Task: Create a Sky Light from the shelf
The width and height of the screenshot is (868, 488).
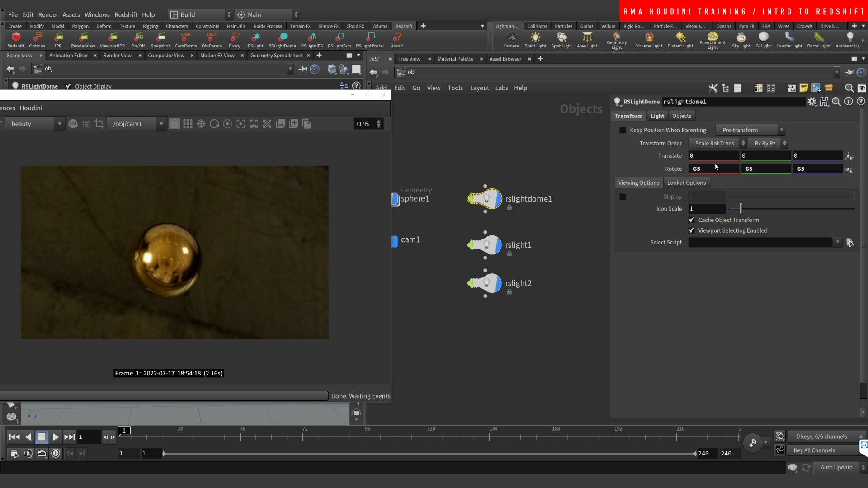Action: coord(741,40)
